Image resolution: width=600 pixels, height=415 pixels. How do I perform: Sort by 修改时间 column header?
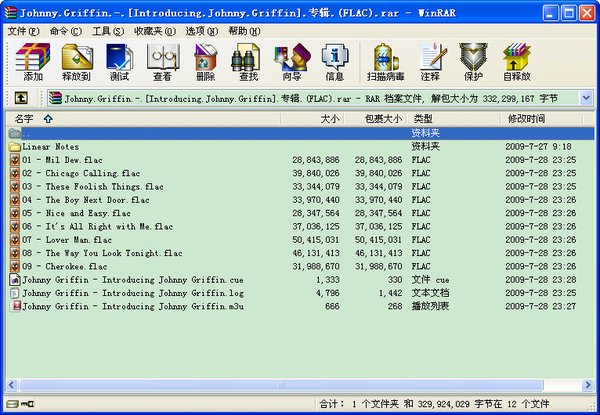tap(541, 119)
